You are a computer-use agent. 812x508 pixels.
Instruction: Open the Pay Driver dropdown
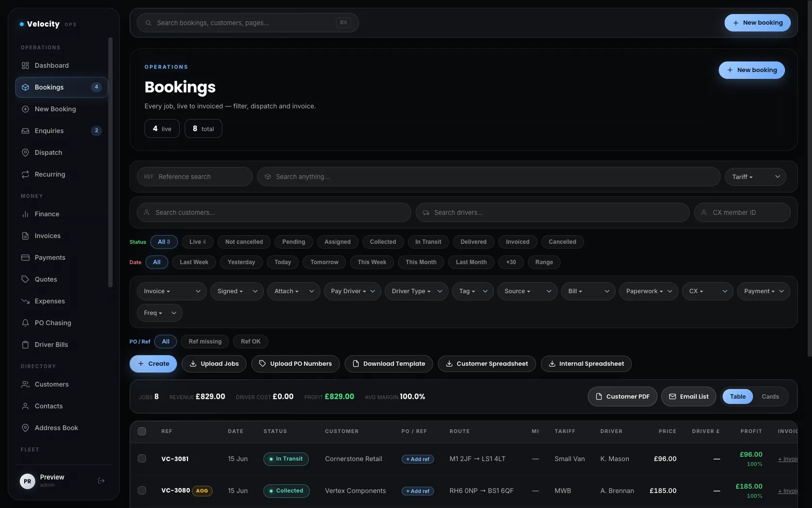click(353, 291)
